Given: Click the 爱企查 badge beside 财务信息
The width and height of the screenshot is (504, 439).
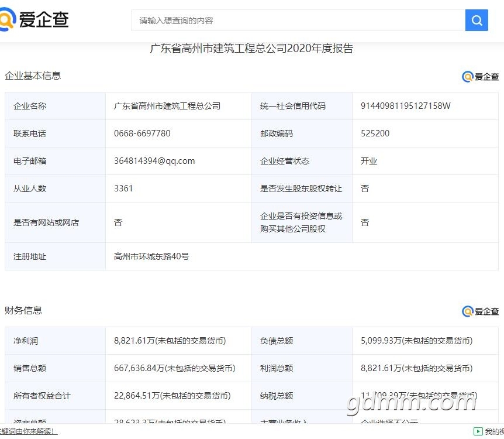Looking at the screenshot, I should 480,311.
